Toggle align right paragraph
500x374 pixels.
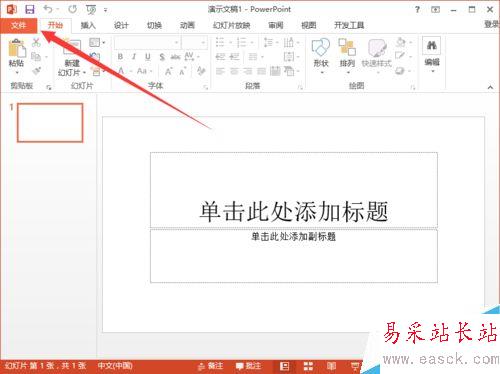pos(248,71)
